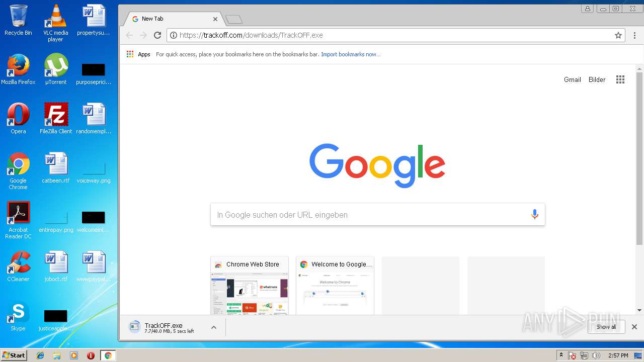Launch the Google Chrome desktop shortcut
The image size is (644, 362).
(x=18, y=171)
